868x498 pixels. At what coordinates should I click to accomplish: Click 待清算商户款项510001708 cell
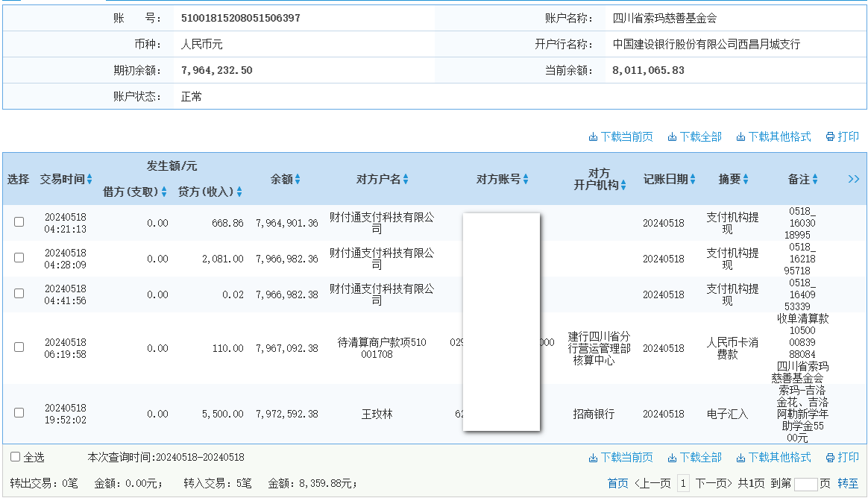382,348
